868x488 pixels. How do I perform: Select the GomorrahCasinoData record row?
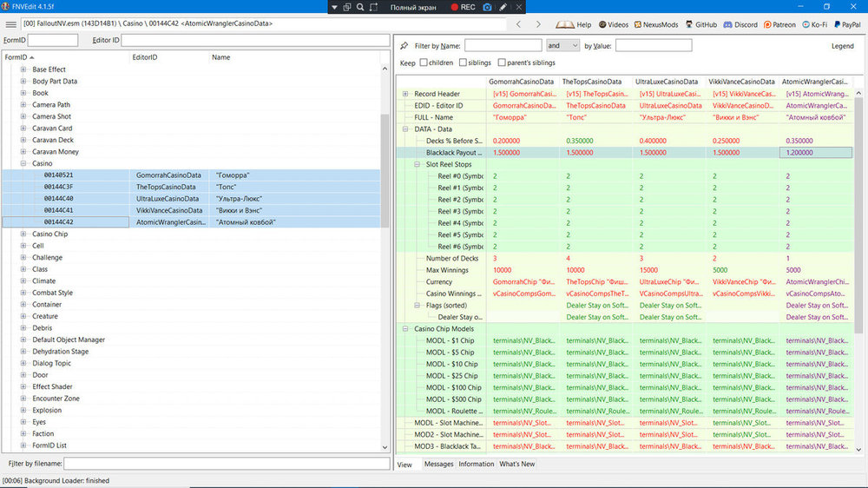click(x=191, y=175)
